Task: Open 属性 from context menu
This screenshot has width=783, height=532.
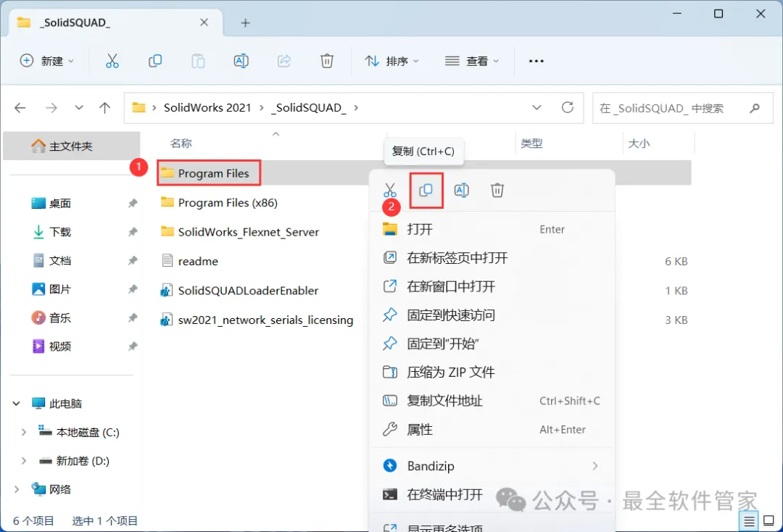Action: (x=492, y=429)
